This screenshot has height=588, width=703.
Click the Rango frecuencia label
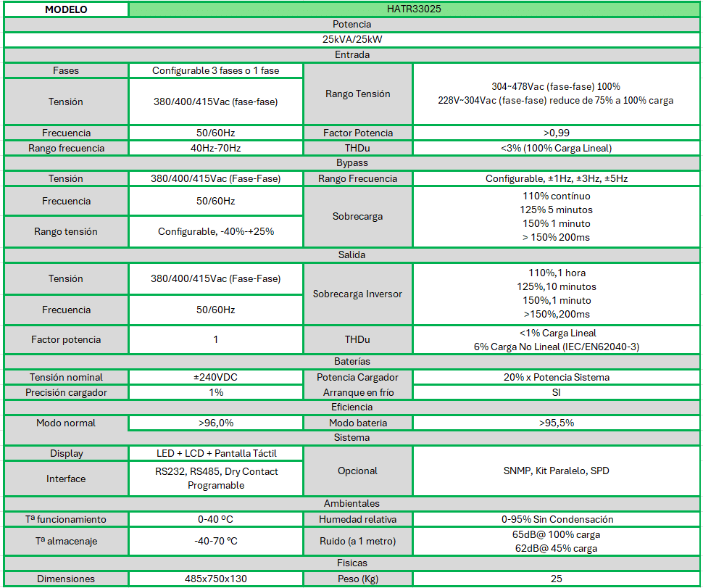(x=66, y=148)
